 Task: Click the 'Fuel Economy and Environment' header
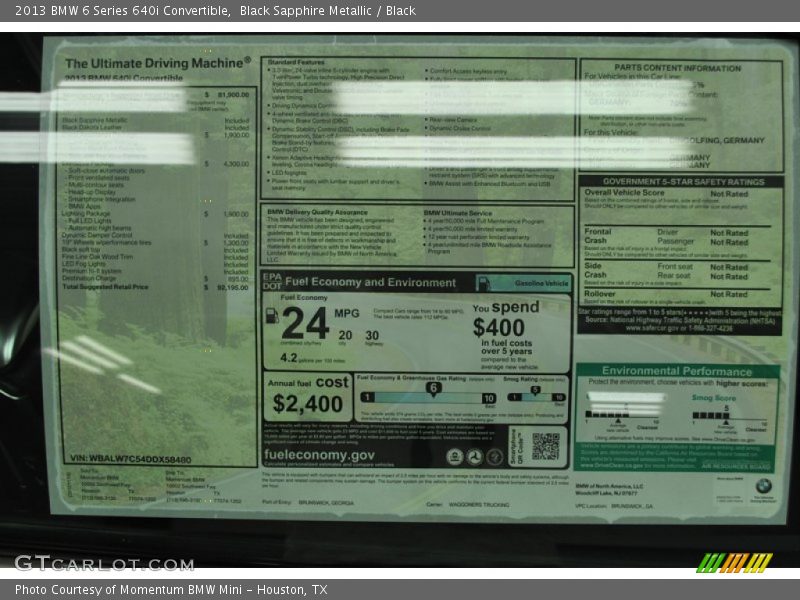click(370, 282)
